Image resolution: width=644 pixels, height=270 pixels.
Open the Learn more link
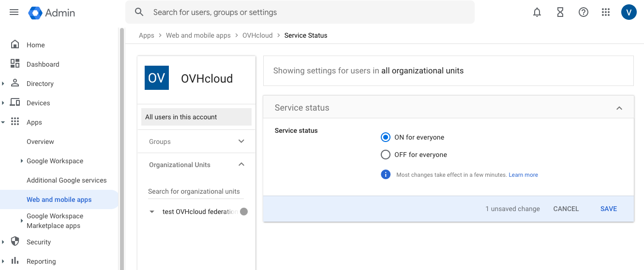click(x=523, y=175)
